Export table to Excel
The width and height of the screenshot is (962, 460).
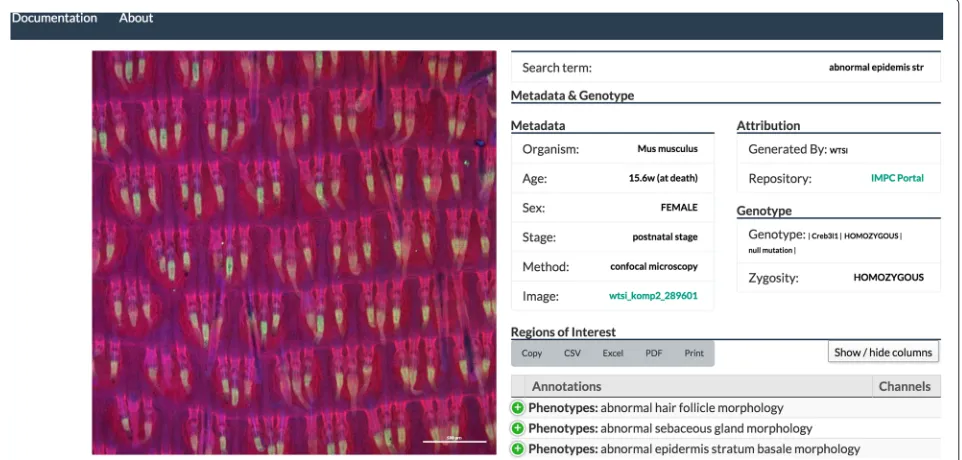tap(613, 353)
